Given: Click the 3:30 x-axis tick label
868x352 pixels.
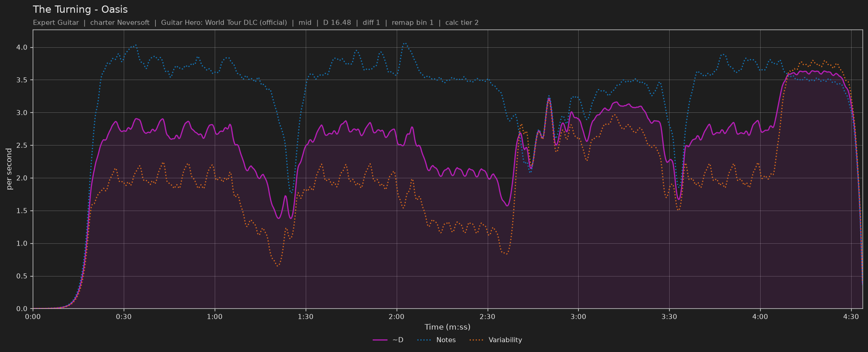Looking at the screenshot, I should coord(669,317).
